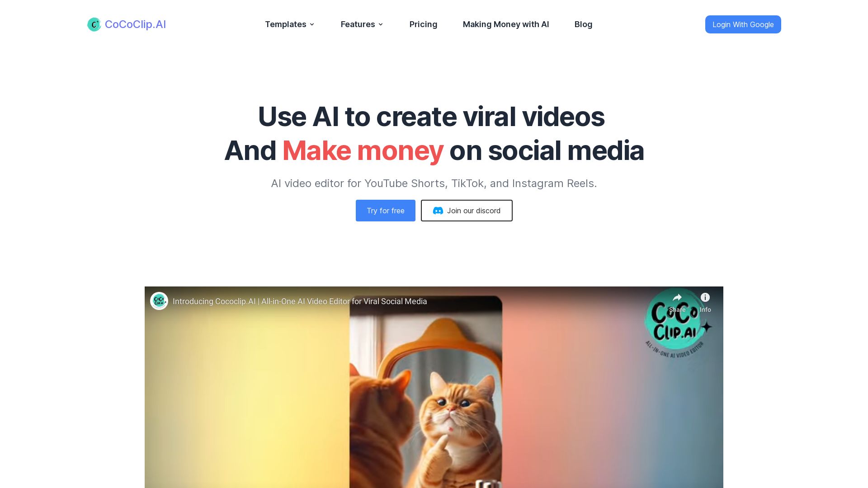Screen dimensions: 868x488
Task: Expand the Features dropdown menu
Action: click(x=362, y=24)
